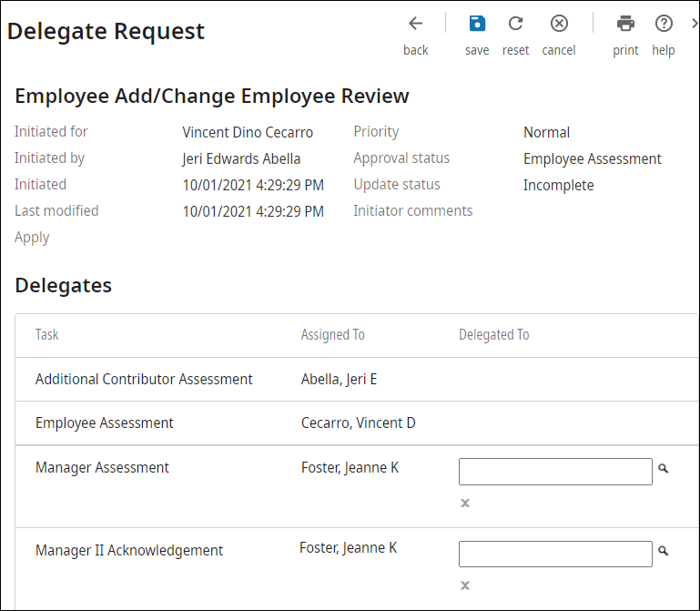Screen dimensions: 700x611
Task: Click the Initiated by label
Action: (x=49, y=158)
